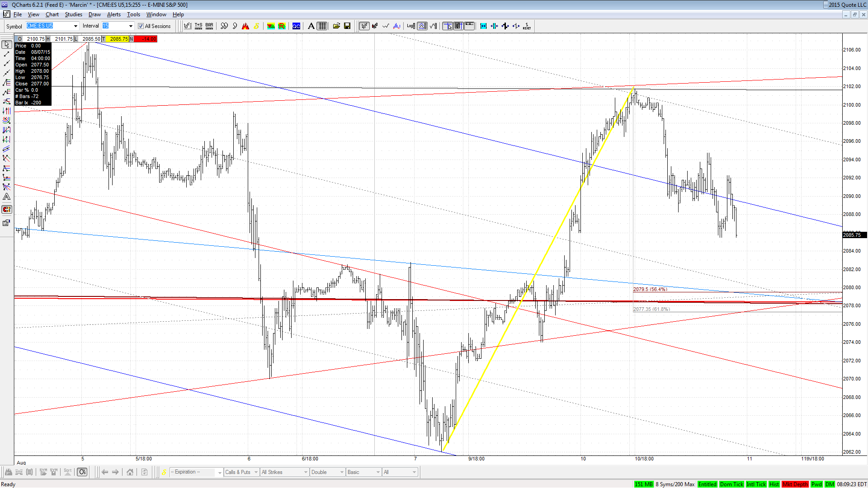Toggle the All Sessions checkbox

(x=141, y=26)
